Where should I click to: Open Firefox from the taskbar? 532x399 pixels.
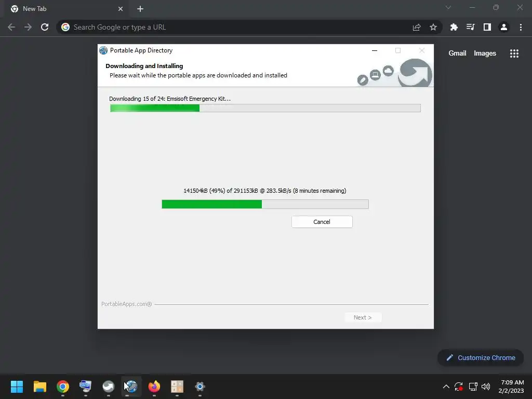pyautogui.click(x=154, y=387)
